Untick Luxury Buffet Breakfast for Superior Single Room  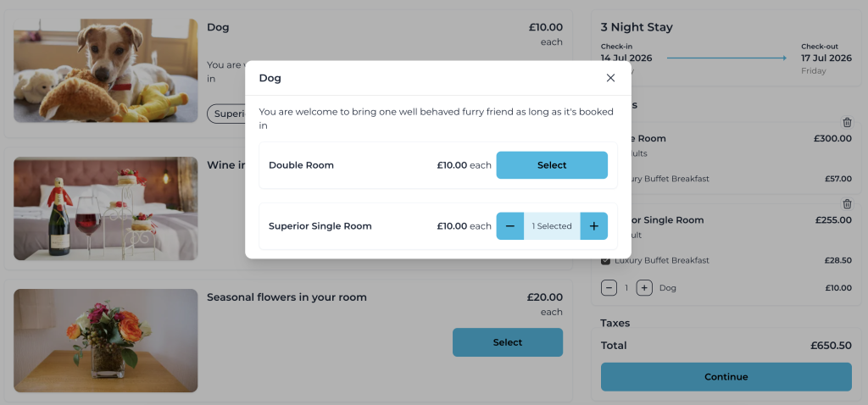[x=605, y=260]
